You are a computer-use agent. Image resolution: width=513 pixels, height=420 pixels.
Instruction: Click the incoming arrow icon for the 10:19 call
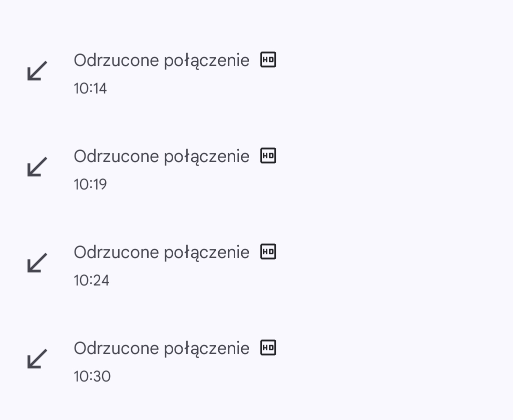[37, 166]
